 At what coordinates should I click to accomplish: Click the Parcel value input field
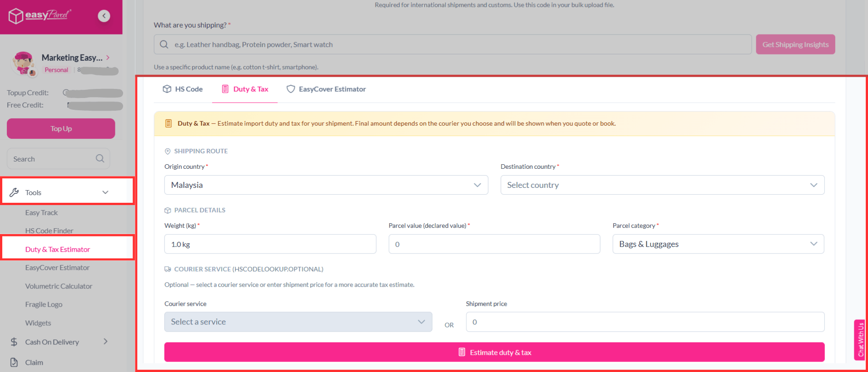pos(494,244)
